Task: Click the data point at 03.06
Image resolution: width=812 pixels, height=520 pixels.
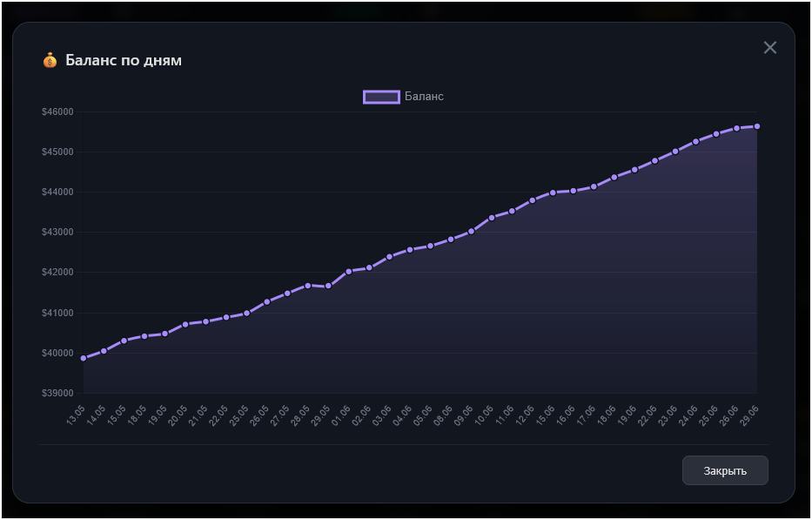Action: click(x=389, y=257)
